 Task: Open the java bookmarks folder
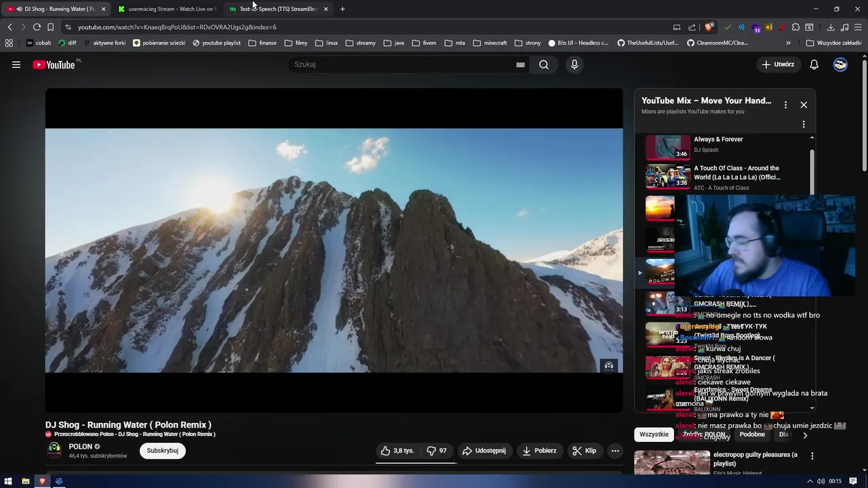393,43
